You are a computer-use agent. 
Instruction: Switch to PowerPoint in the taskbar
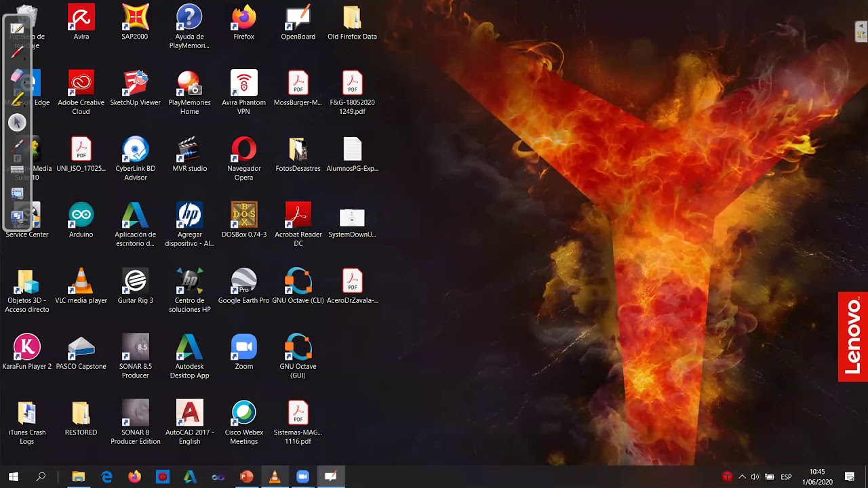point(246,477)
